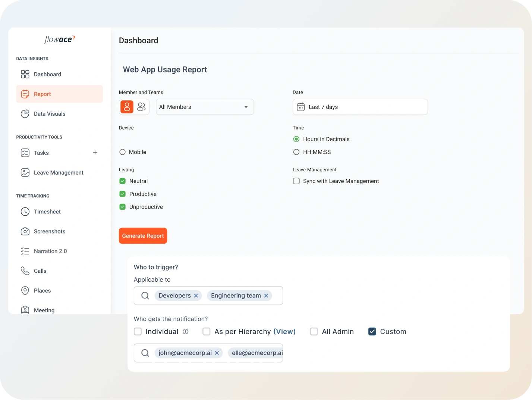Open the hierarchy View link
532x400 pixels.
click(284, 332)
